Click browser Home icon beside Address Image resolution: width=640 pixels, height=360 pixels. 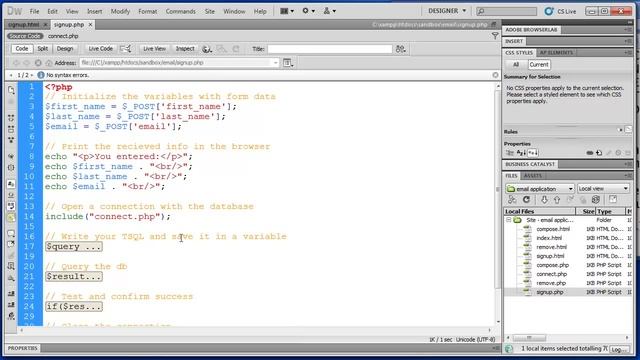click(49, 63)
